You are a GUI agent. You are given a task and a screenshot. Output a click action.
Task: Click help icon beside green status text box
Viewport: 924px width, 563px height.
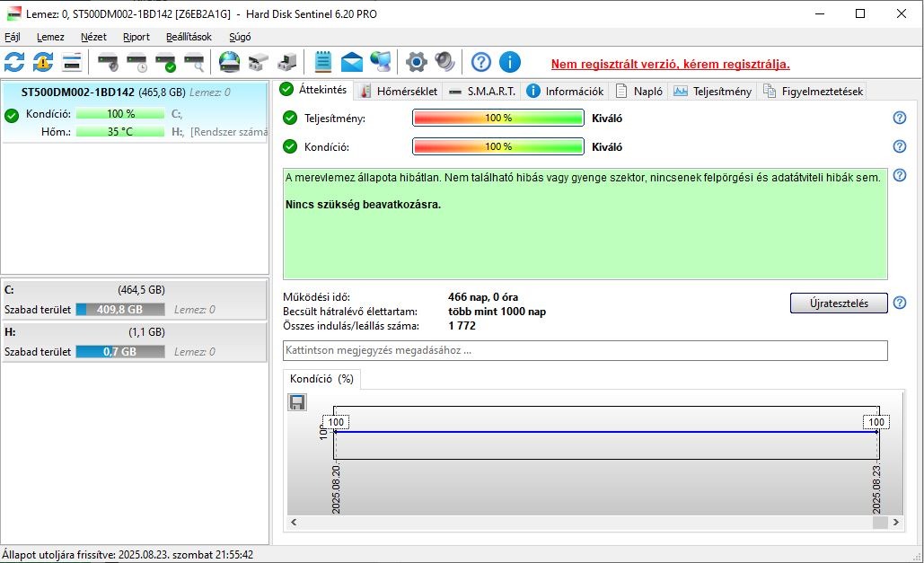(x=899, y=175)
